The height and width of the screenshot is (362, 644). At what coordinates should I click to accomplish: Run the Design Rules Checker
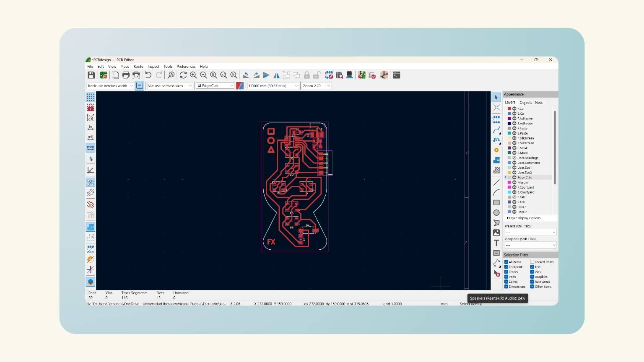coord(372,75)
